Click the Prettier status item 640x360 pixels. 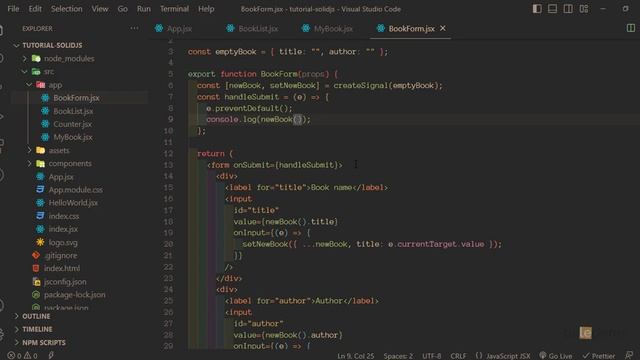tap(598, 356)
